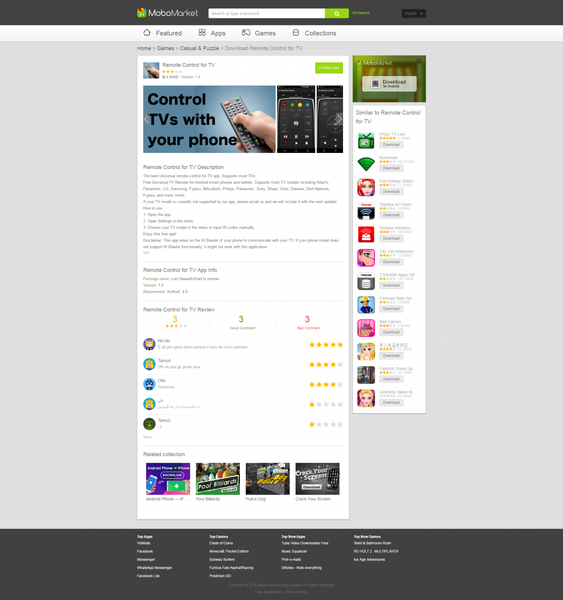The image size is (563, 600).
Task: Click the Nail Games icon
Action: (x=366, y=328)
